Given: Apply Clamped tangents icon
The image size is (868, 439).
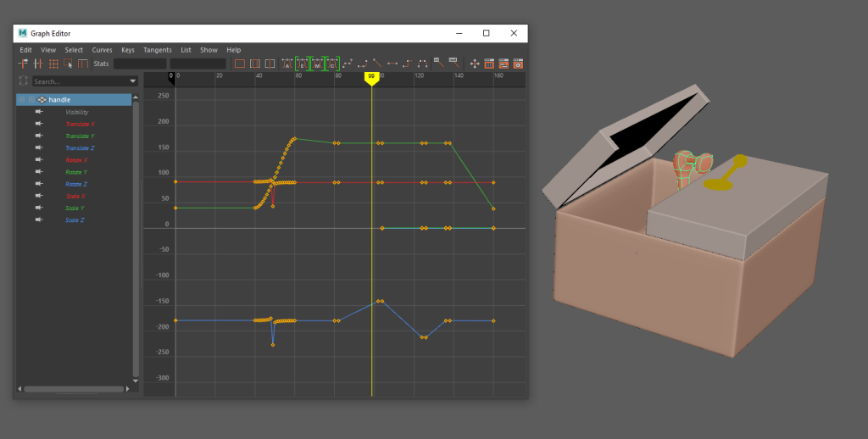Looking at the screenshot, I should 363,64.
